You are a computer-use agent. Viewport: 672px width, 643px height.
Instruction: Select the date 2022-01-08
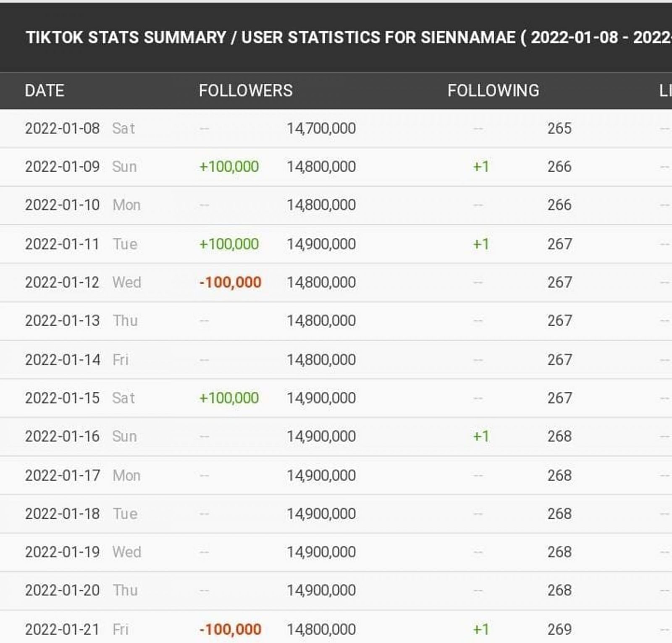63,129
